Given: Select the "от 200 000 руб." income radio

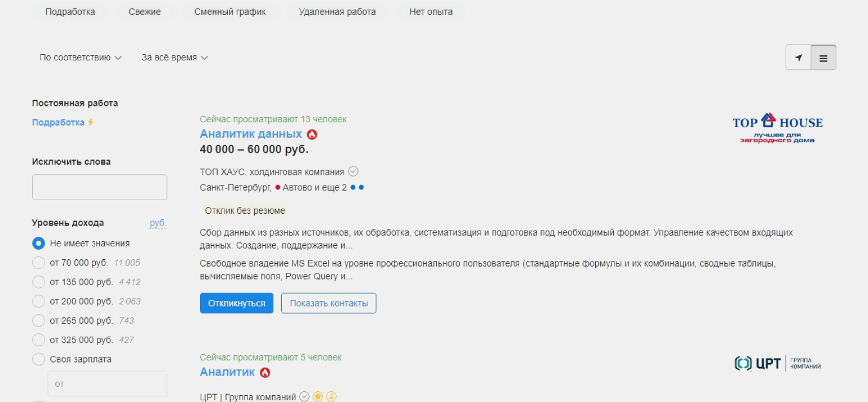Looking at the screenshot, I should [x=38, y=302].
